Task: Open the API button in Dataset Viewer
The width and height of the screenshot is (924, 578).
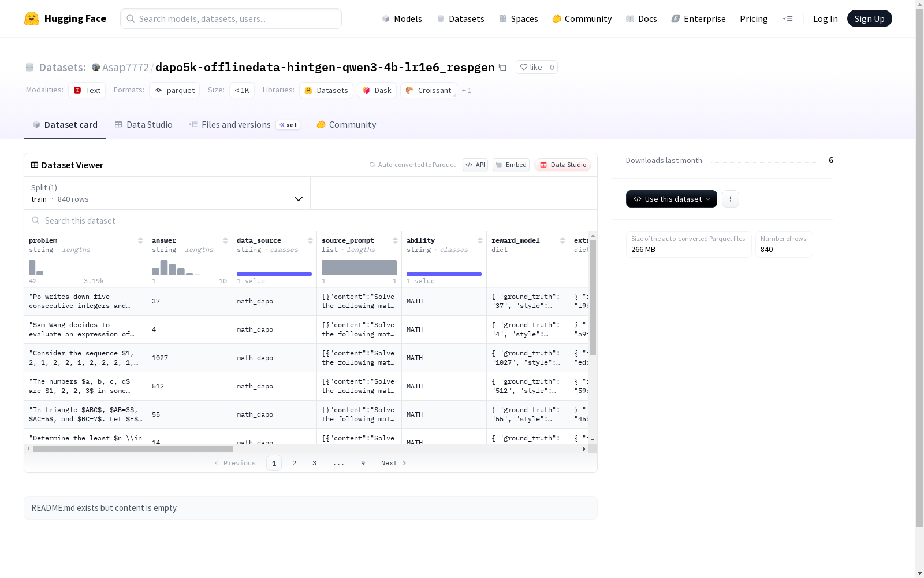Action: coord(475,165)
